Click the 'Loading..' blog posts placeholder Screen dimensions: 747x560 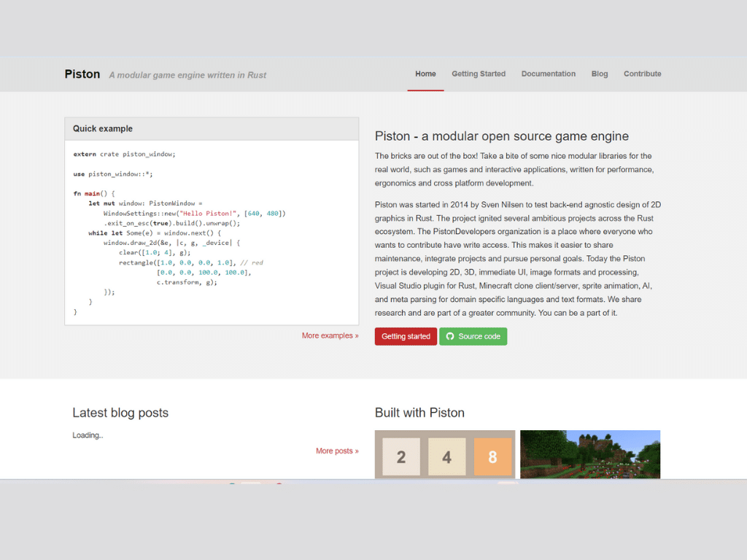(88, 435)
